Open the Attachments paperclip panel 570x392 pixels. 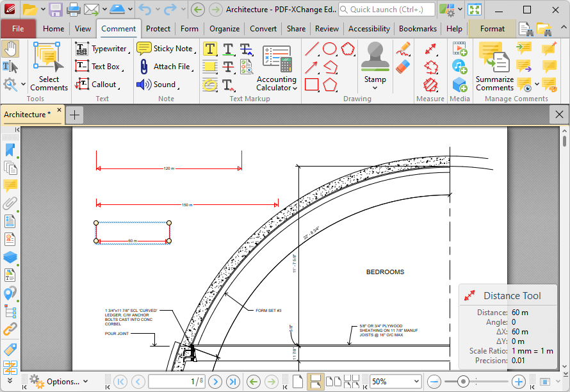10,204
